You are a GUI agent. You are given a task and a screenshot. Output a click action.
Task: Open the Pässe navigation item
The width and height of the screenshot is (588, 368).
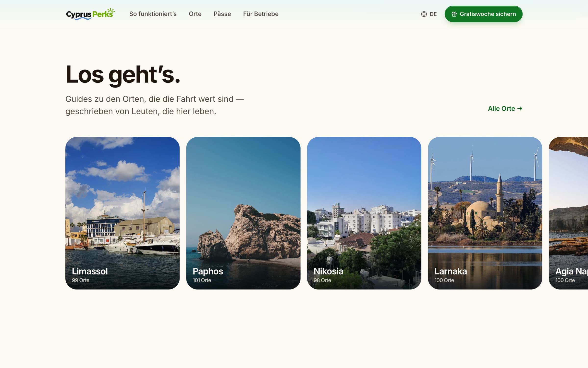coord(222,14)
